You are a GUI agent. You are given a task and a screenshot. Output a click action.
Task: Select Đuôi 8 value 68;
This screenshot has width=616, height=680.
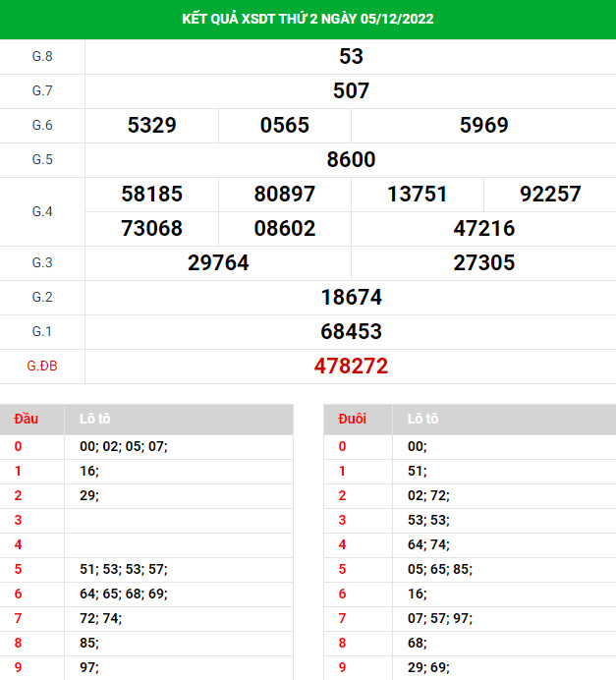(417, 643)
